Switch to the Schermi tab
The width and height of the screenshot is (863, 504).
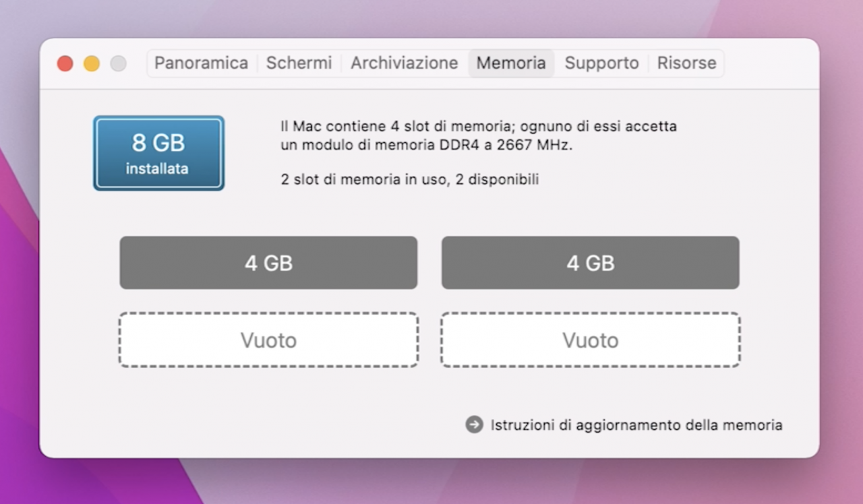click(299, 63)
